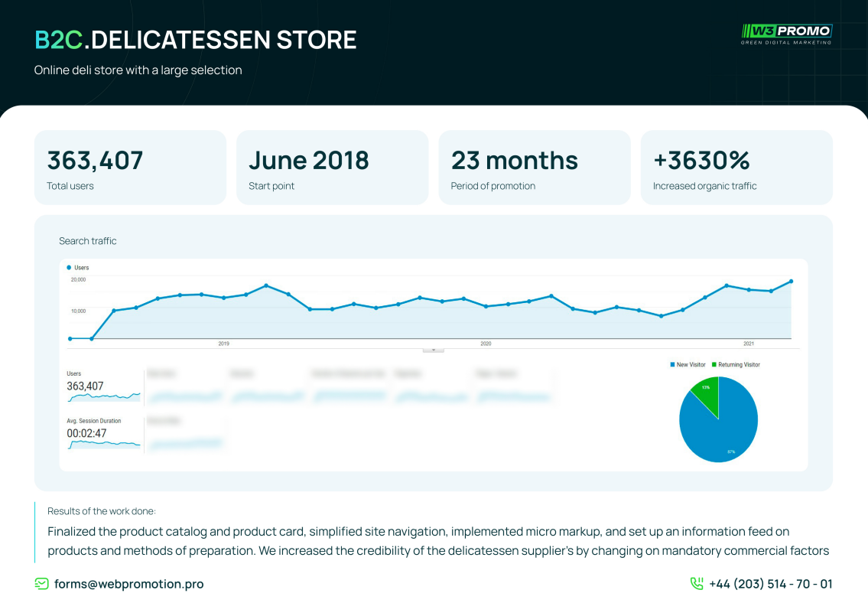This screenshot has height=616, width=868.
Task: Click the last data point on traffic chart
Action: 791,282
